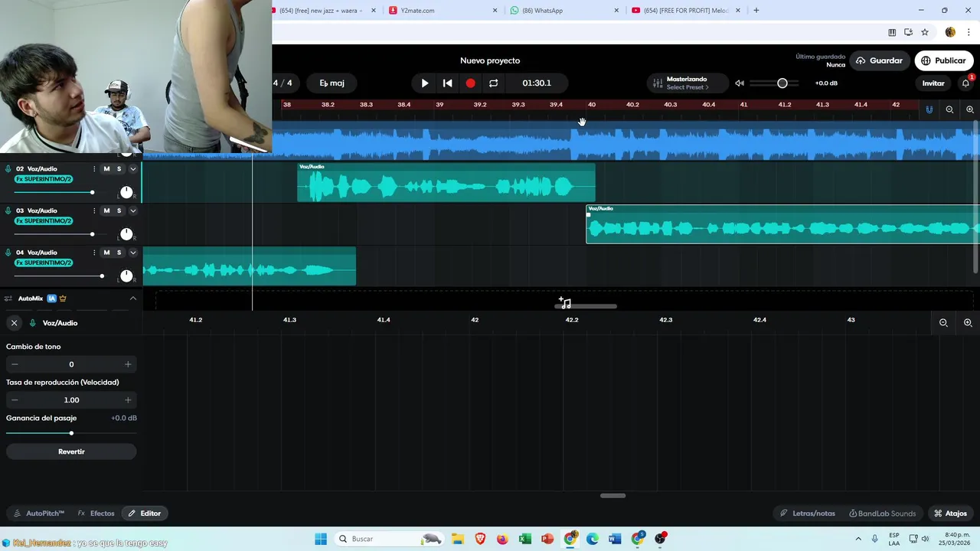Toggle the magnet snap-to-grid icon
The width and height of the screenshot is (980, 551).
click(x=929, y=109)
